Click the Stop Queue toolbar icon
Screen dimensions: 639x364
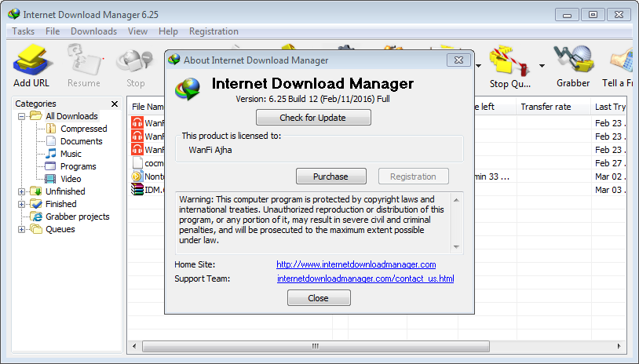click(509, 61)
